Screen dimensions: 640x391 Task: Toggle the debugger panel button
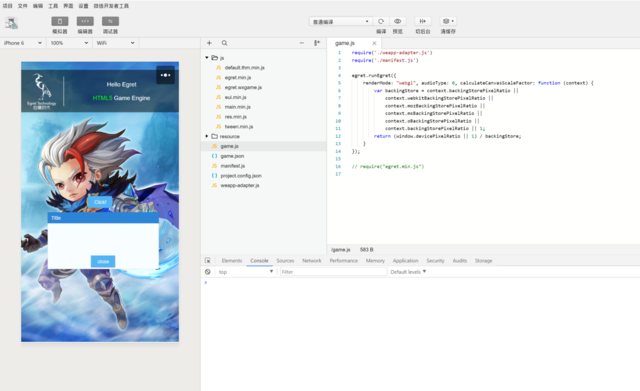pyautogui.click(x=110, y=21)
